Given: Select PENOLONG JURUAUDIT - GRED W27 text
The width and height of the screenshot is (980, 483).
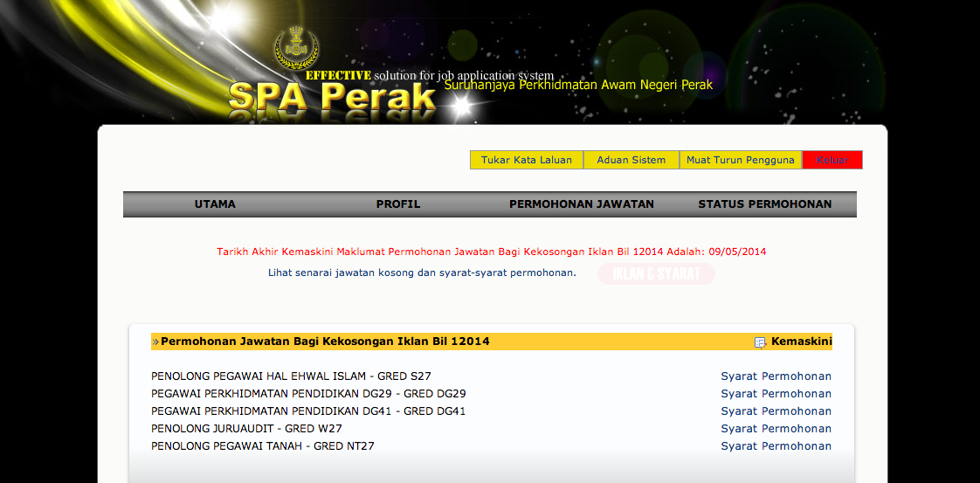Looking at the screenshot, I should tap(247, 429).
